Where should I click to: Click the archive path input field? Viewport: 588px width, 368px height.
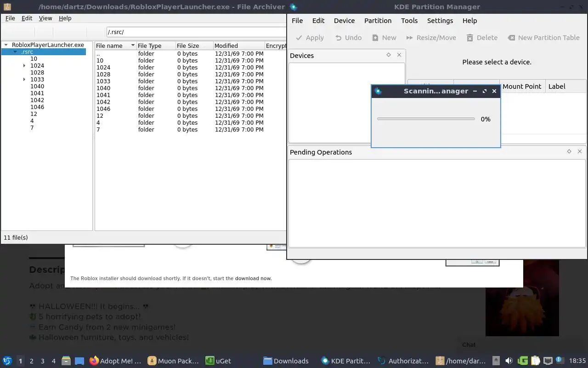tap(197, 32)
